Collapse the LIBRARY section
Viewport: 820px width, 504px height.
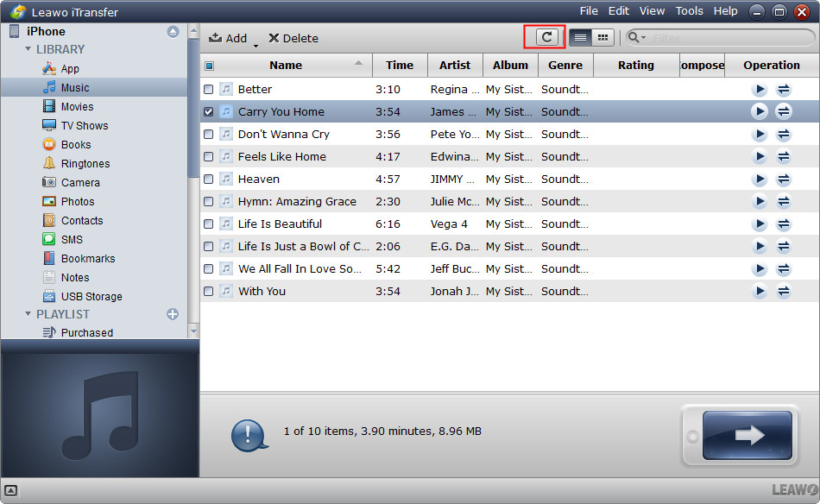28,49
